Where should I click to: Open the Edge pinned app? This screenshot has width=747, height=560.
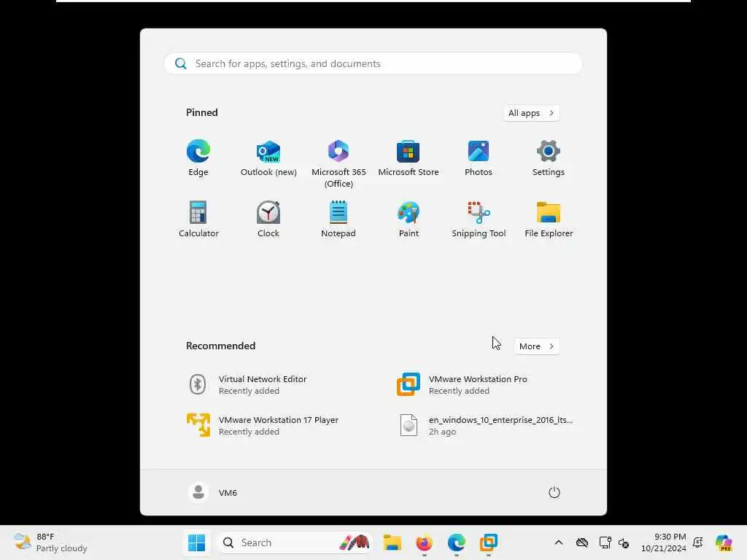[x=198, y=158]
